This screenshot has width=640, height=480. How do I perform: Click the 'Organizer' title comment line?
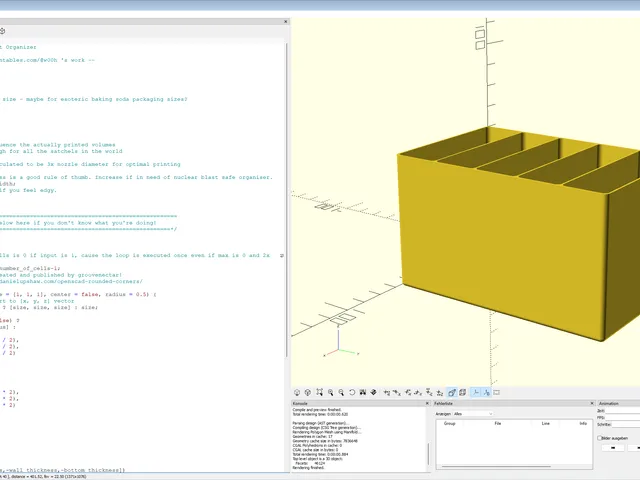click(x=18, y=47)
